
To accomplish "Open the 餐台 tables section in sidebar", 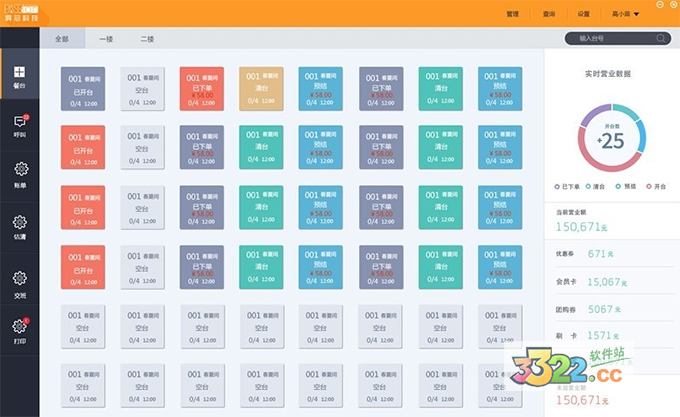I will click(x=20, y=74).
